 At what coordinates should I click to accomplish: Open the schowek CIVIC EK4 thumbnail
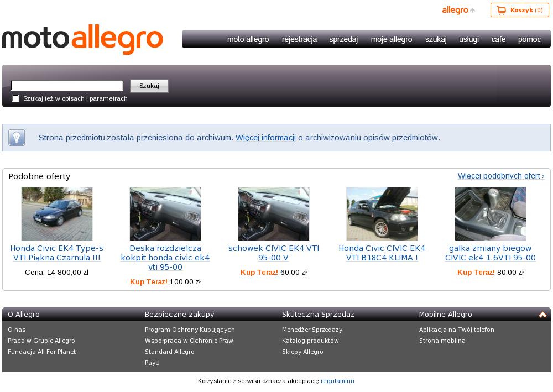(274, 214)
